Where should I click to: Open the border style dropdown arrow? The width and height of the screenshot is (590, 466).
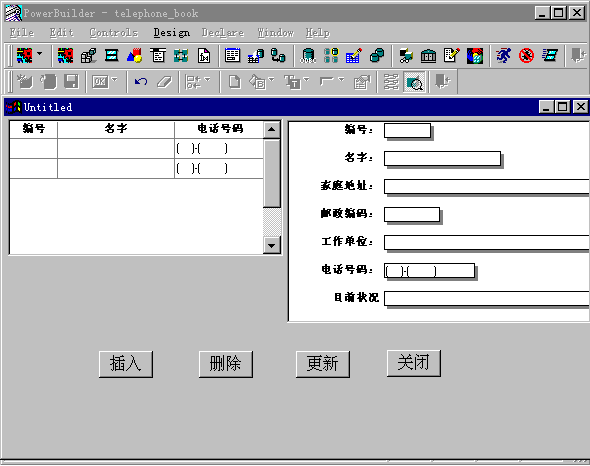(x=341, y=79)
